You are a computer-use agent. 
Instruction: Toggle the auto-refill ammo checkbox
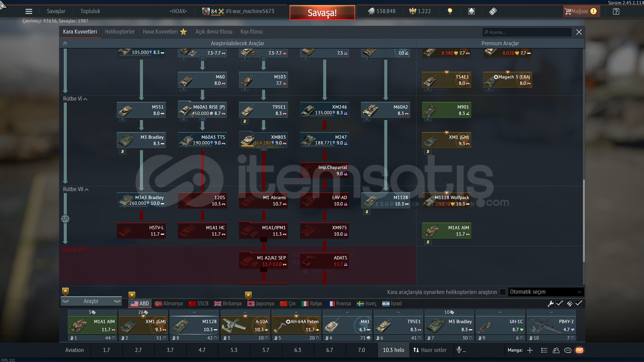click(578, 304)
